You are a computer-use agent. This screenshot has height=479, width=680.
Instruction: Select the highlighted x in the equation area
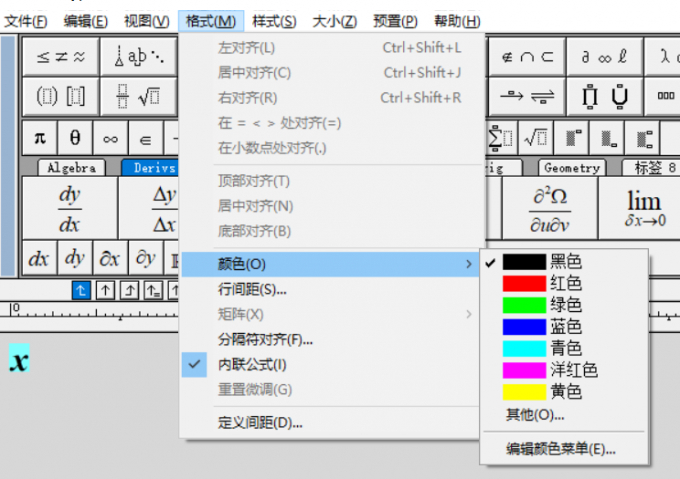[x=19, y=358]
